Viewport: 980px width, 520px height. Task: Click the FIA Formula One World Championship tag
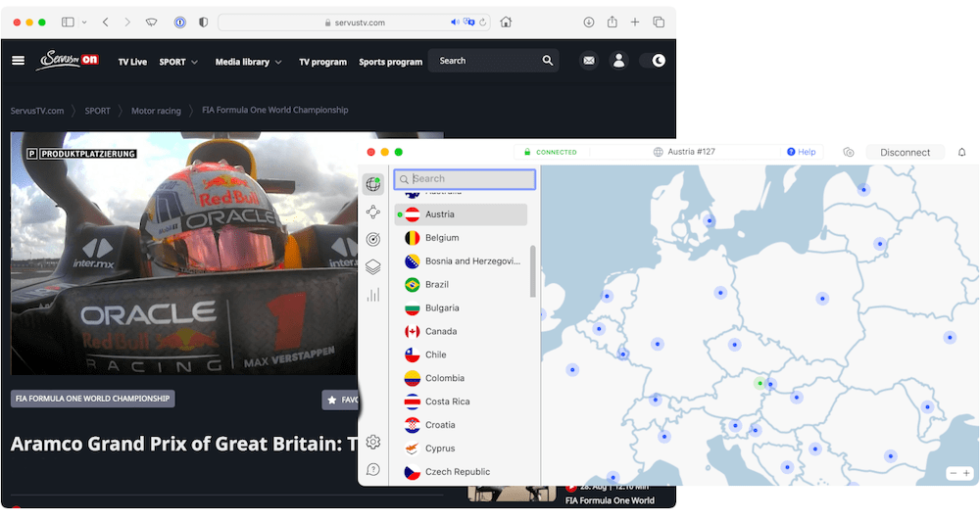click(x=92, y=399)
